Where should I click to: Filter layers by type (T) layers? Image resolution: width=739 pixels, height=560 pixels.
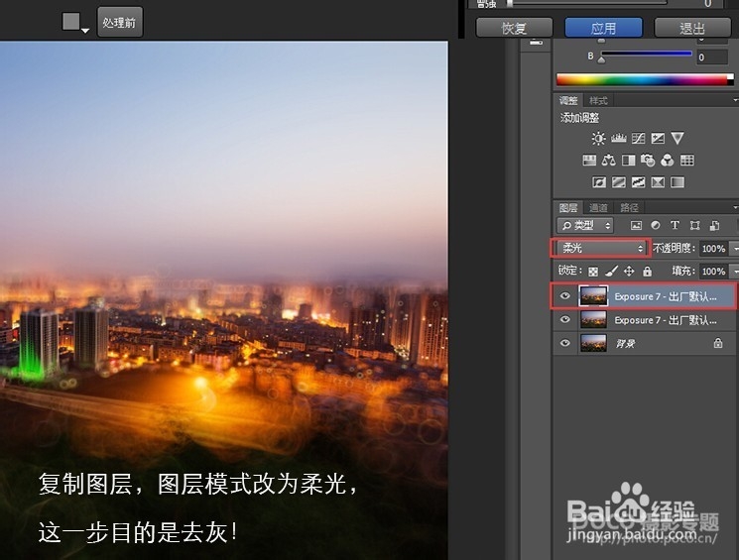tap(675, 226)
